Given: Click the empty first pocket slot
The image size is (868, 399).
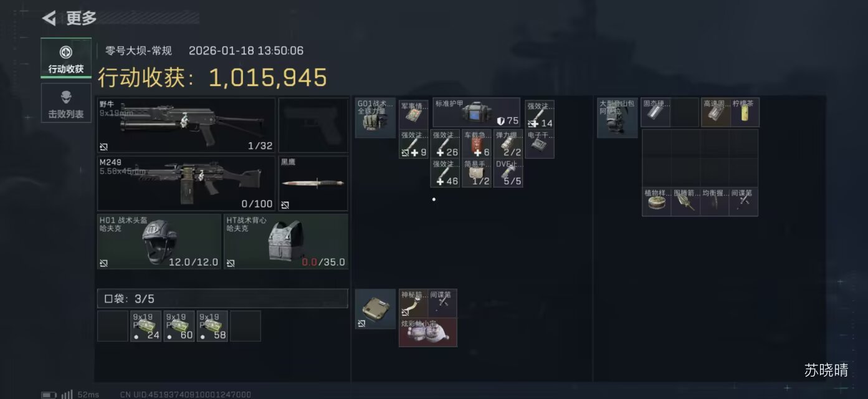Looking at the screenshot, I should click(x=113, y=326).
